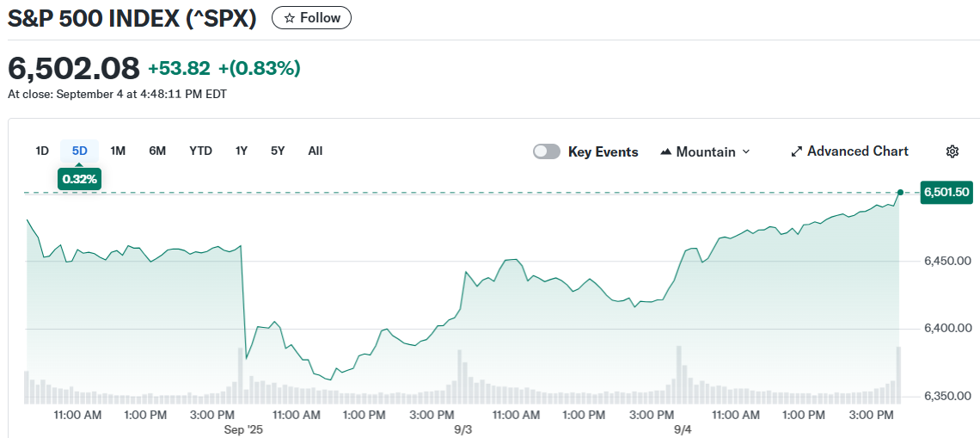Screen dimensions: 980x438
Task: View the 5Y price history
Action: point(278,151)
